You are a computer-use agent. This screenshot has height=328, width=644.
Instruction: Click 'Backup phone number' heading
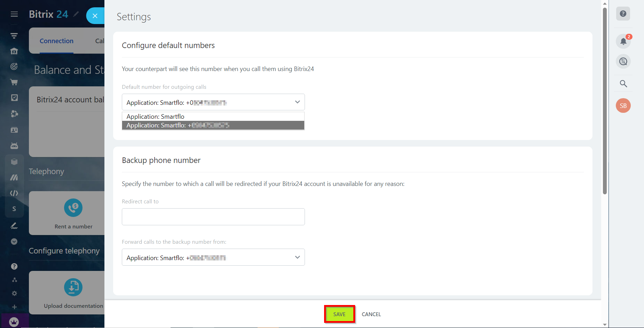tap(161, 160)
